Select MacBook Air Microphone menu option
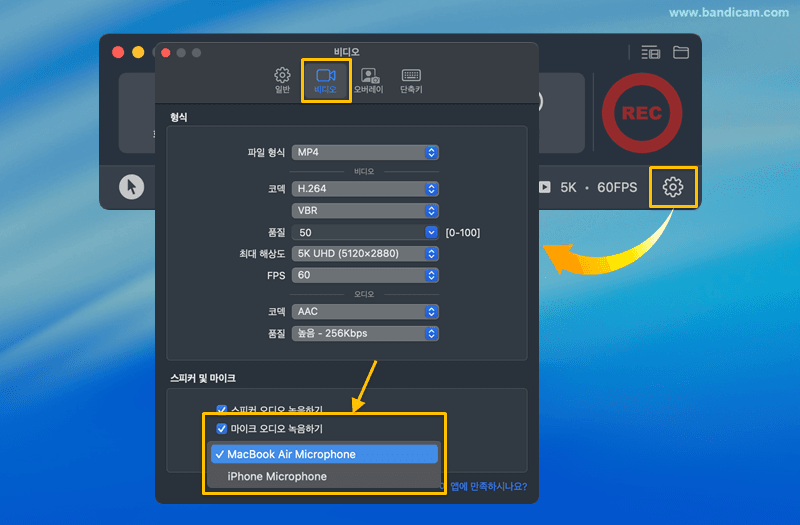 pos(325,454)
